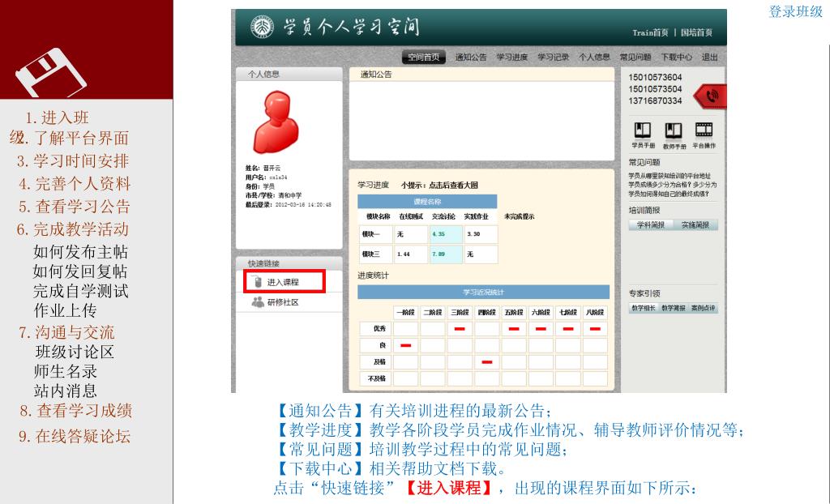The height and width of the screenshot is (504, 830).
Task: Click the red marker in 及格 row, 四阶段
Action: coord(487,362)
